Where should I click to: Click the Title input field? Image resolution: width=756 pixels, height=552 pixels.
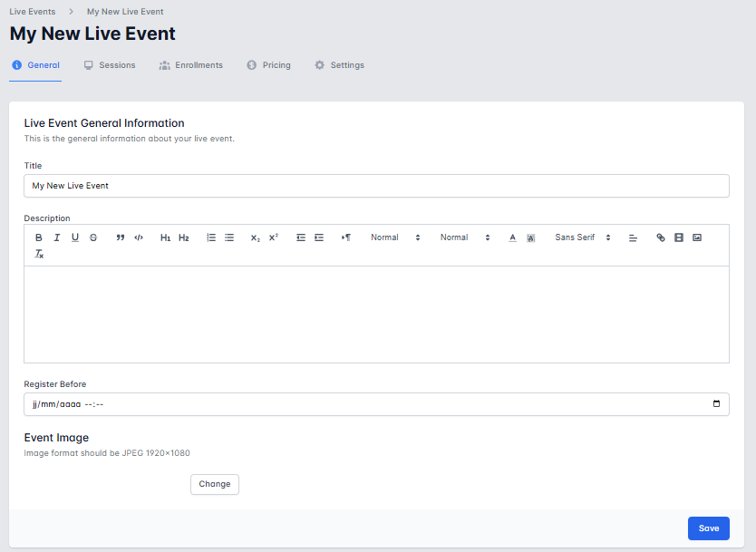click(376, 186)
